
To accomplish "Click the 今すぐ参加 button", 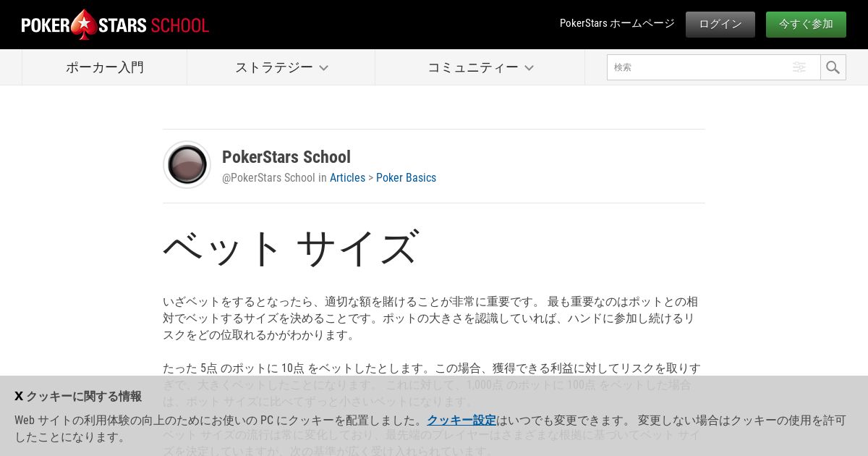I will [806, 24].
